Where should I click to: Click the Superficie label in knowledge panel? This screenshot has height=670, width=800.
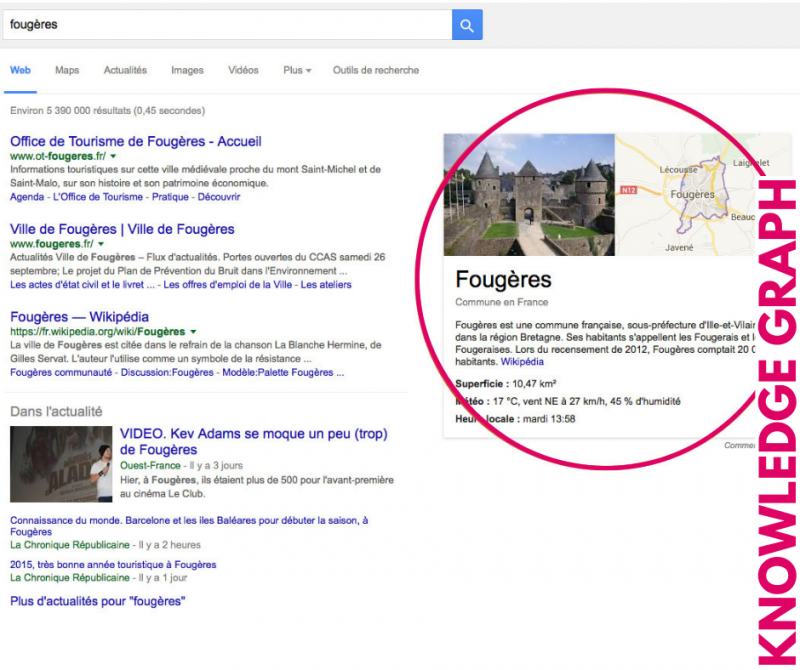(x=482, y=384)
